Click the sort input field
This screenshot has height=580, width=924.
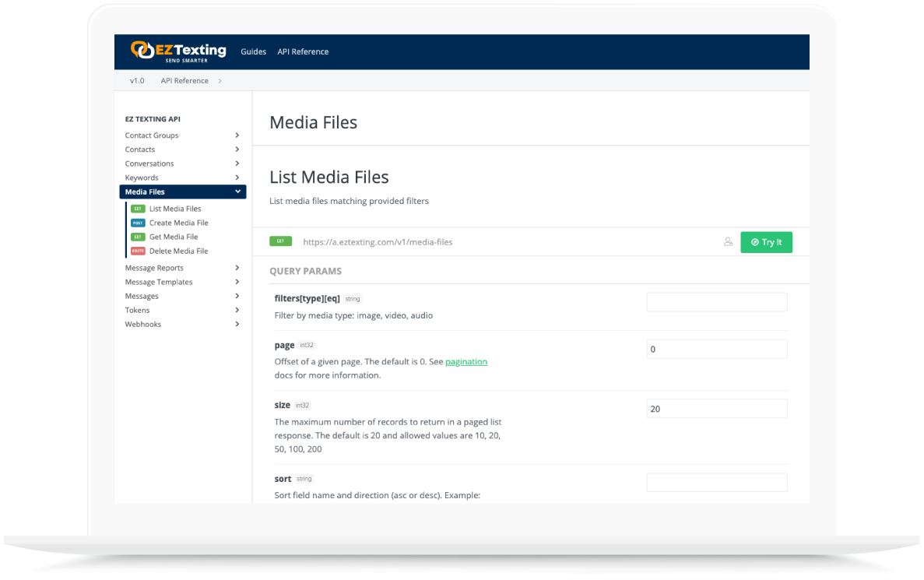click(717, 482)
